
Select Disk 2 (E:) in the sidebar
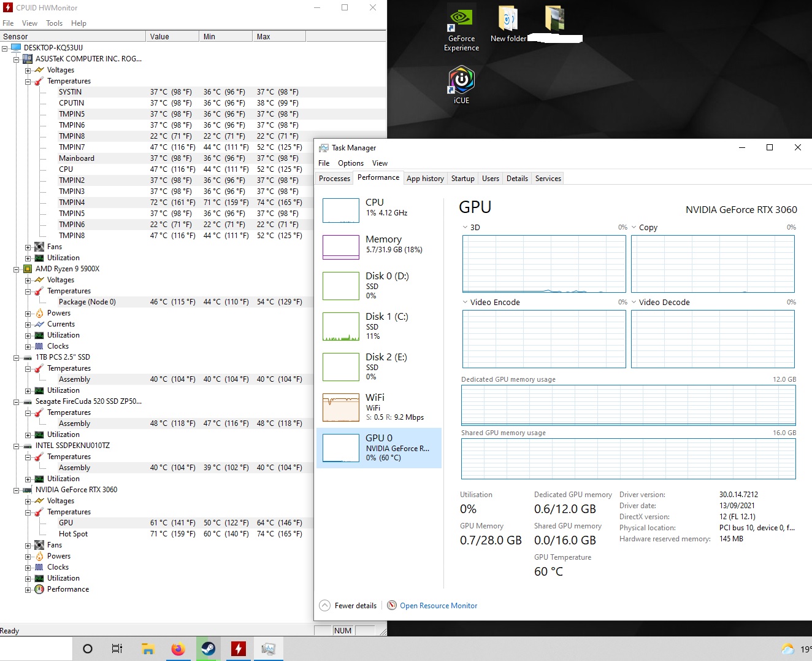click(379, 366)
